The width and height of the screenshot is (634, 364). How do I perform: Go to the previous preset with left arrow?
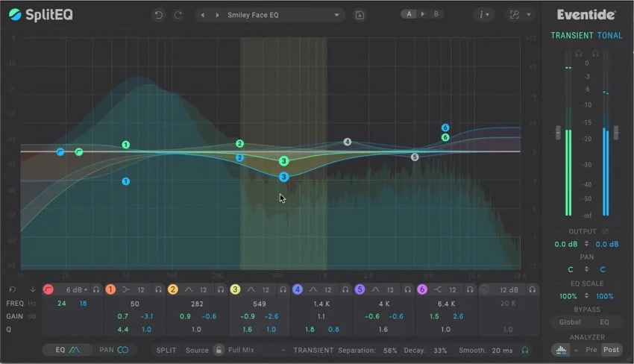pyautogui.click(x=203, y=15)
